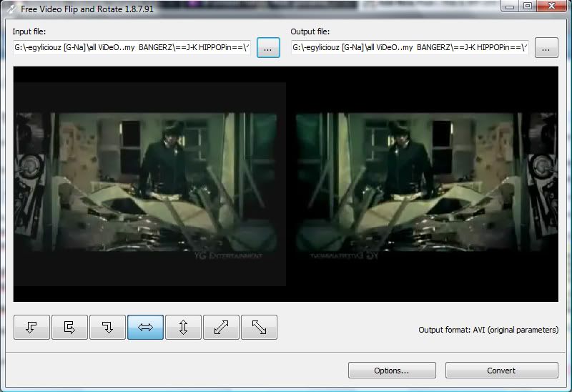The width and height of the screenshot is (572, 392).
Task: Close the Free Video Flip window
Action: (551, 6)
